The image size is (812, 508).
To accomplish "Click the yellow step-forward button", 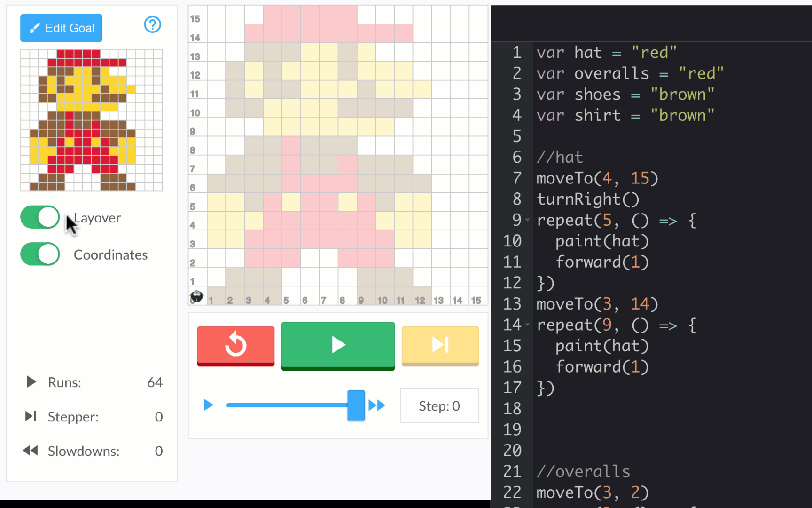I will pyautogui.click(x=440, y=346).
